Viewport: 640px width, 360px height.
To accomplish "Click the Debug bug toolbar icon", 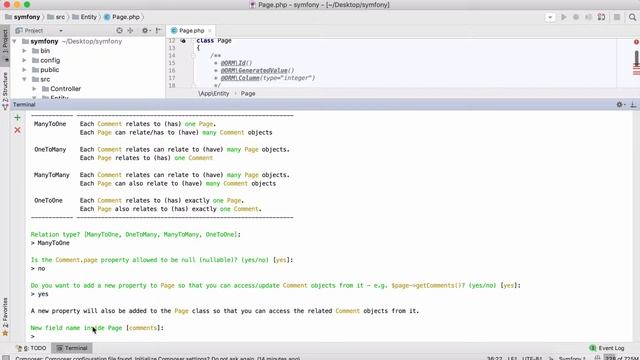I will pos(576,17).
